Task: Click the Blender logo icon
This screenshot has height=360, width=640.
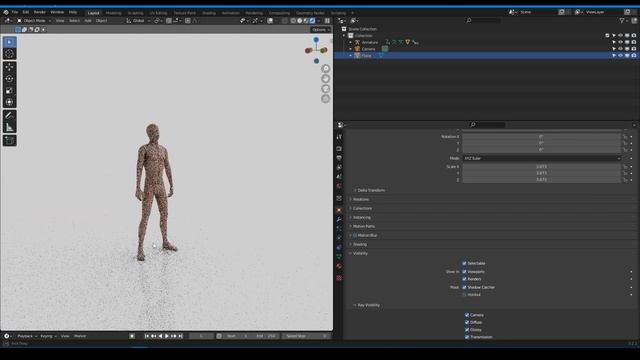Action: tap(6, 12)
